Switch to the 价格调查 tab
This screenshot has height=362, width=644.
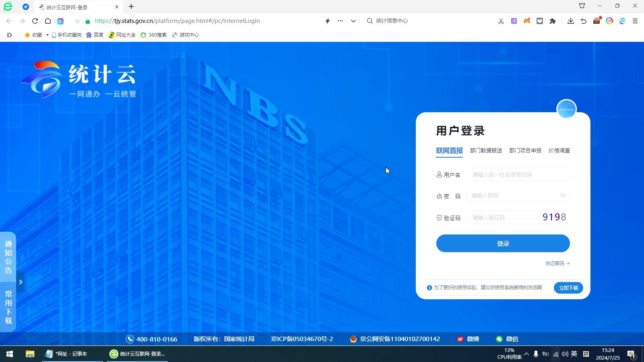(x=559, y=150)
